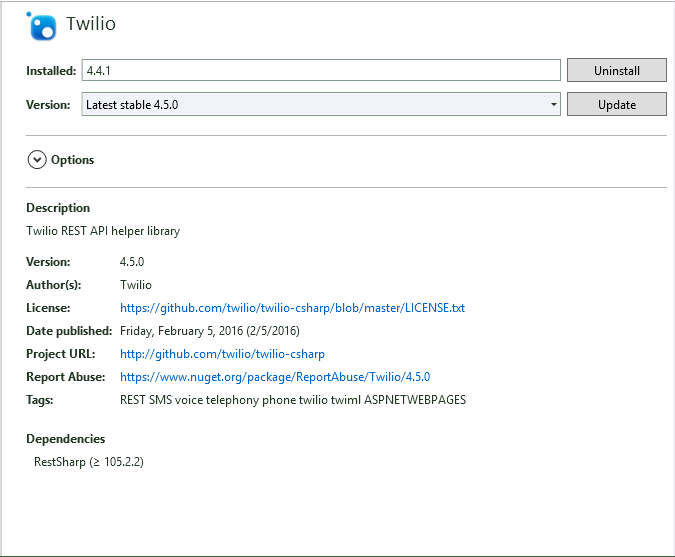
Task: Click the Twilio REST API helper library text
Action: pyautogui.click(x=103, y=231)
